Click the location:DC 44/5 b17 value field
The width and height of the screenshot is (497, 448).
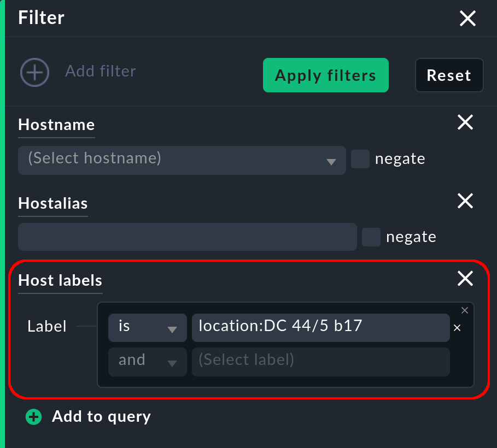pos(321,327)
